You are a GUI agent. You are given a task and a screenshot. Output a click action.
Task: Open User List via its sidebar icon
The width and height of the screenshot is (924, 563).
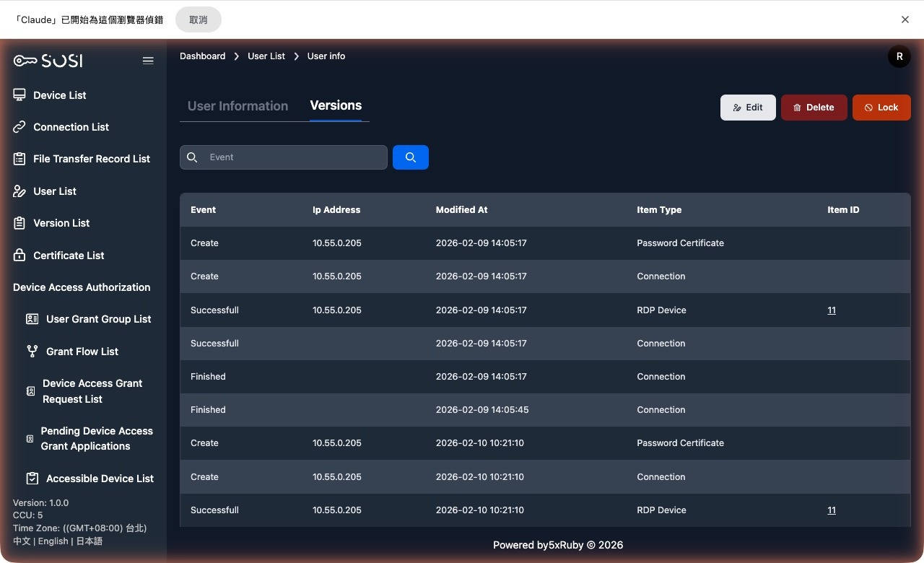(x=19, y=191)
